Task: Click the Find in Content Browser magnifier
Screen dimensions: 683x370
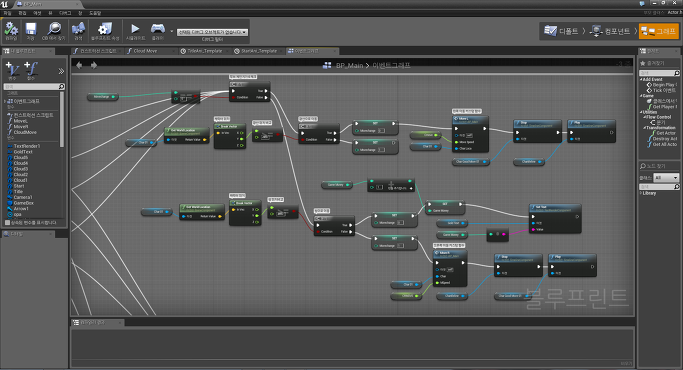Action: point(54,29)
